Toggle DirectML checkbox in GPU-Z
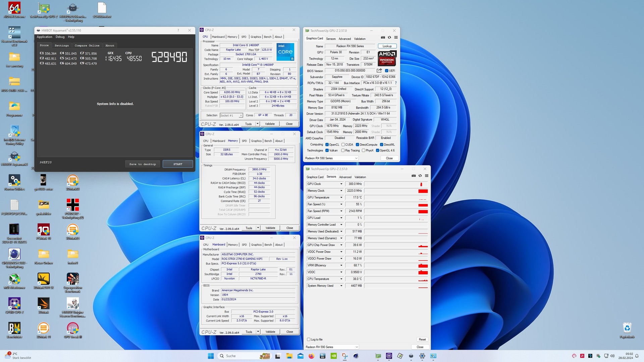Viewport: 644px width, 362px height. click(382, 145)
